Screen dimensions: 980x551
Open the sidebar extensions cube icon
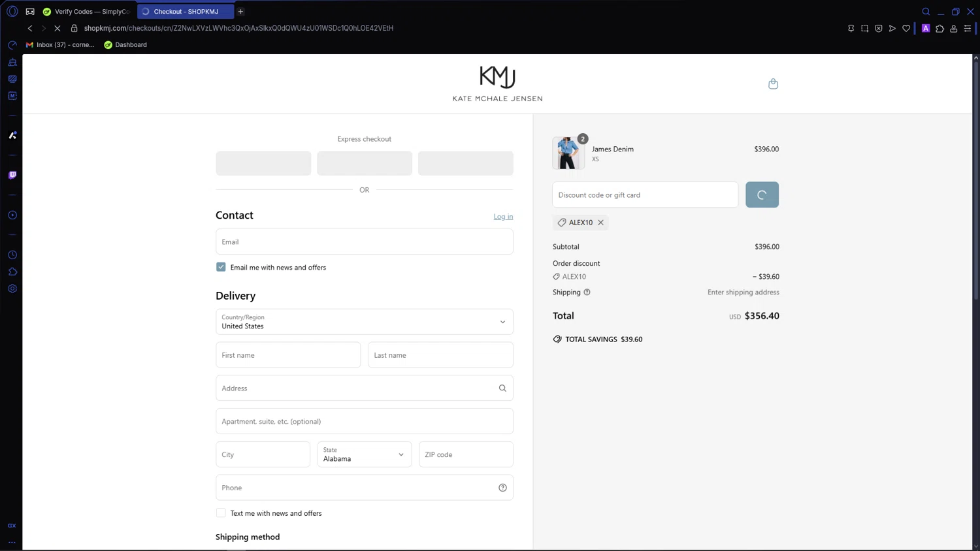tap(12, 272)
